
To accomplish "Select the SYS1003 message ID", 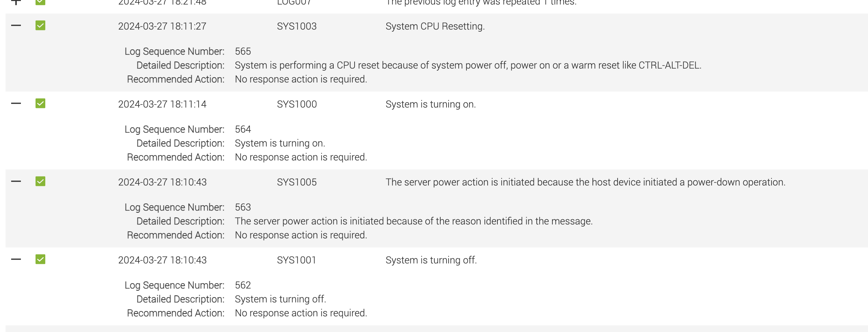I will click(x=297, y=26).
